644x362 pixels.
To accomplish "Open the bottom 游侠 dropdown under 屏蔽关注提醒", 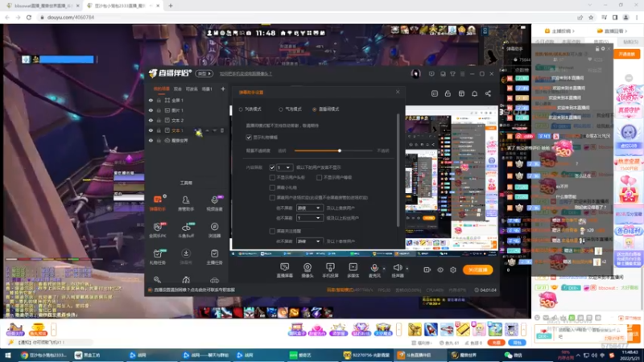I will coord(309,241).
